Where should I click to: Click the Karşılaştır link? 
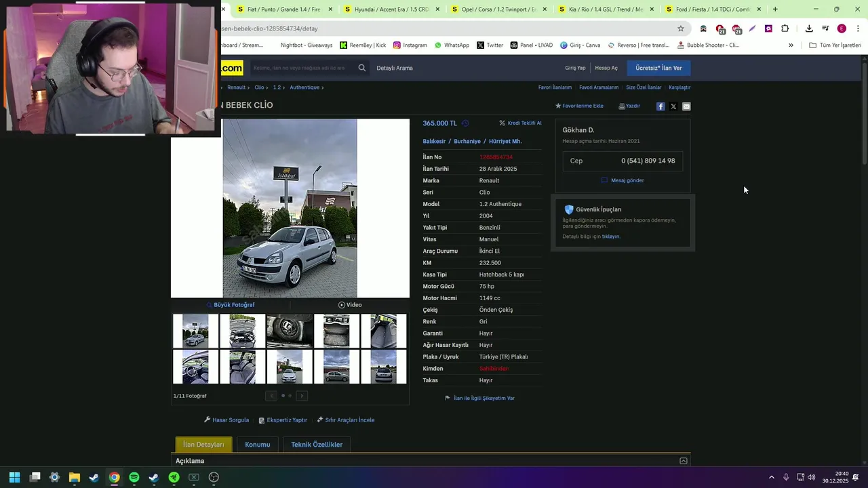[x=679, y=87]
